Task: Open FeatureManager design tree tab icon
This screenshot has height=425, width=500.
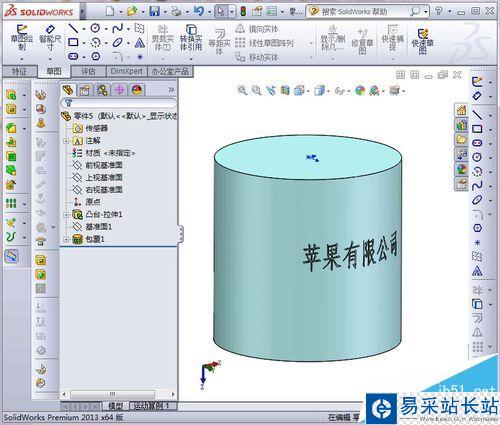Action: click(68, 90)
